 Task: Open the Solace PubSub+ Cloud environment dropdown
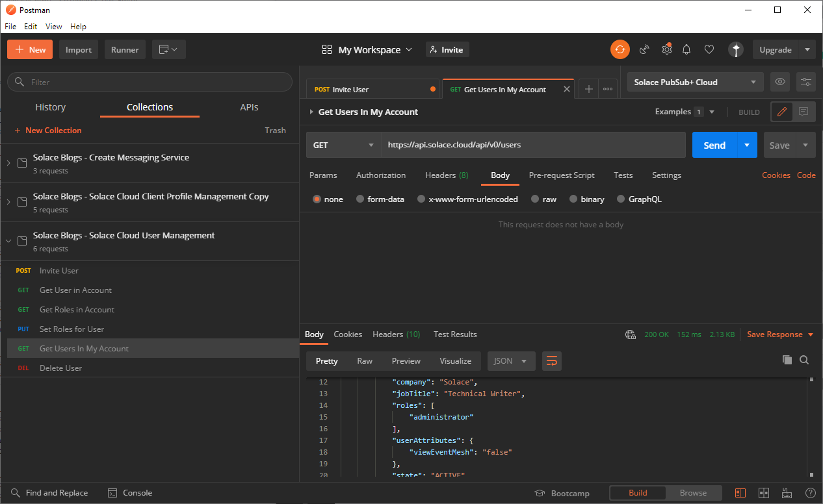[695, 82]
